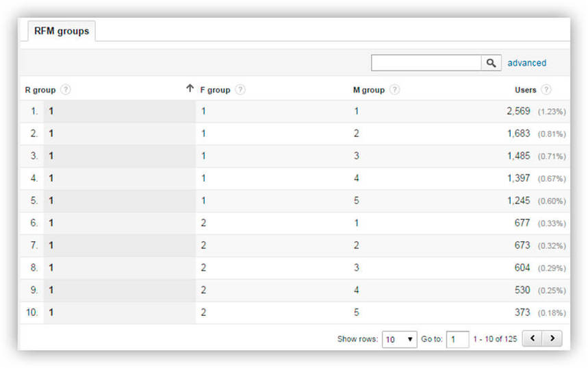Click help icon next to Users
Viewport: 588px width, 368px height.
[x=546, y=90]
